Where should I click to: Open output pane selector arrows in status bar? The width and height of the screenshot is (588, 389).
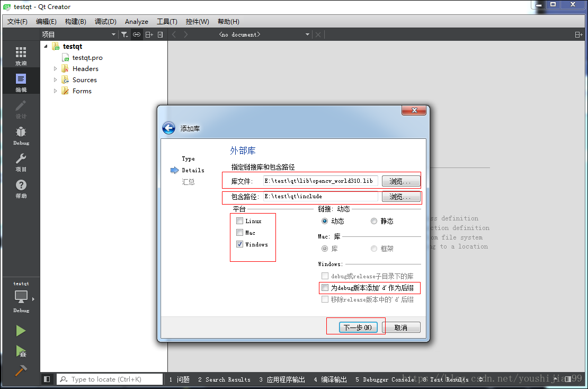point(481,379)
